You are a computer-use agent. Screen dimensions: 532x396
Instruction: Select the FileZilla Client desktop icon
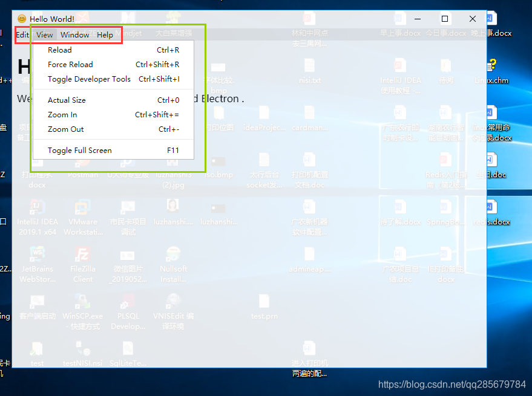82,264
